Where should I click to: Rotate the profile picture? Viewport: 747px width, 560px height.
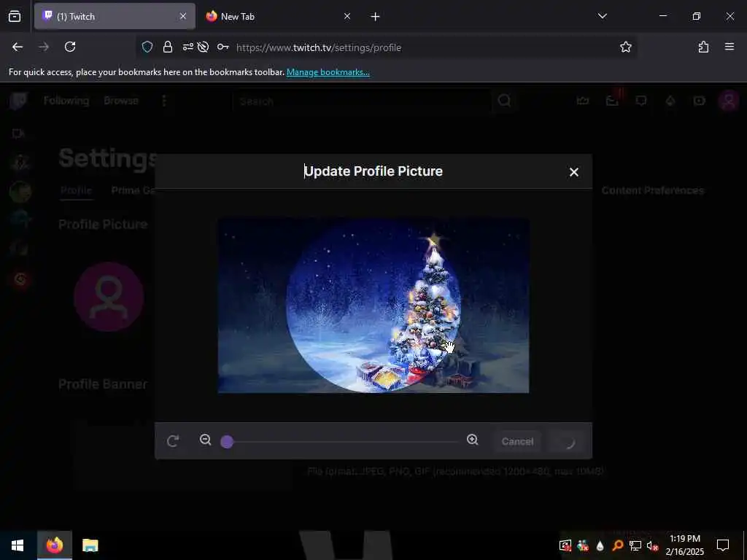click(x=173, y=441)
